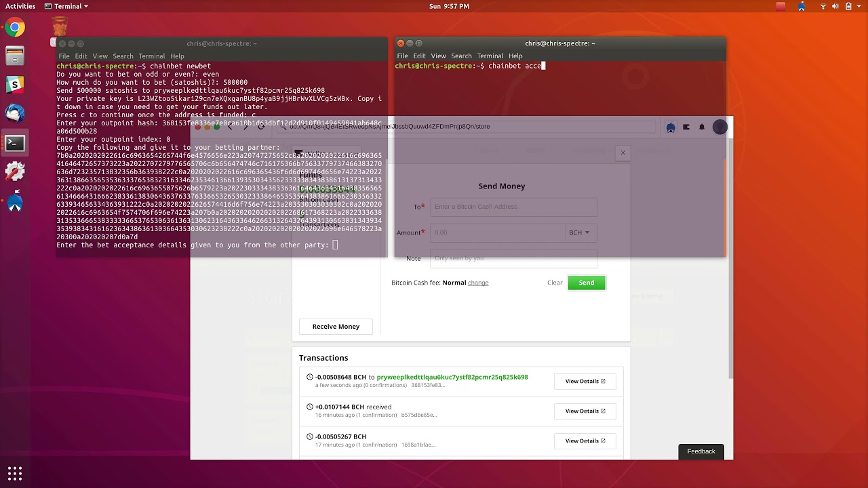
Task: Launch the Slack icon in the dock
Action: coord(15,85)
